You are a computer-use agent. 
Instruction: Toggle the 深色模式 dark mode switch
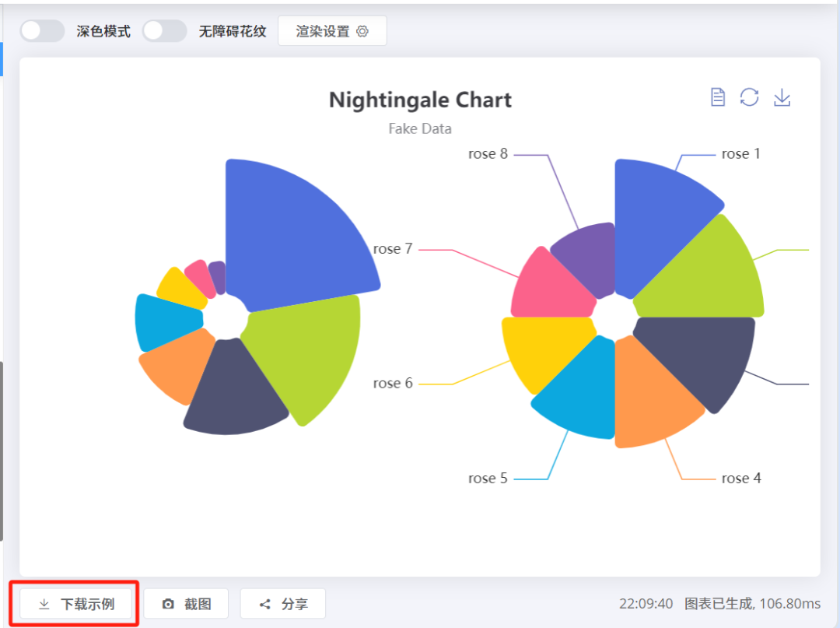tap(42, 30)
